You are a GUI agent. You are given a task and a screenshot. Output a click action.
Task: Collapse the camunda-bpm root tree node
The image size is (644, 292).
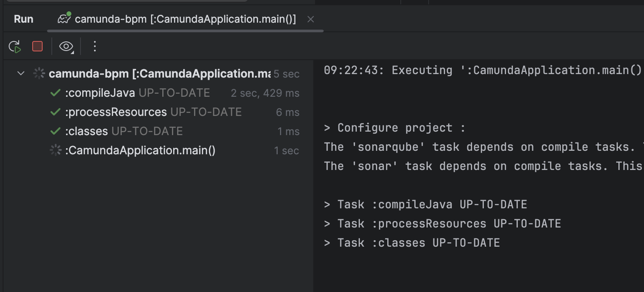coord(20,73)
